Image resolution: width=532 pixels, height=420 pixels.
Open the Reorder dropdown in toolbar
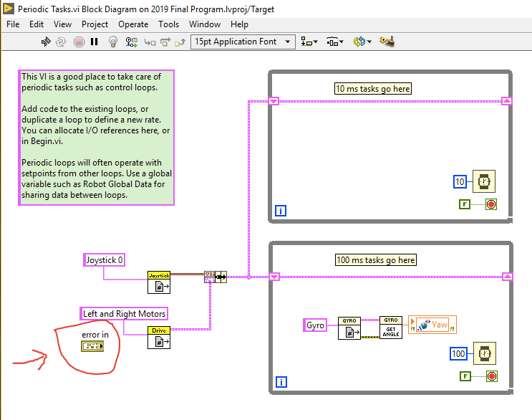click(x=362, y=42)
